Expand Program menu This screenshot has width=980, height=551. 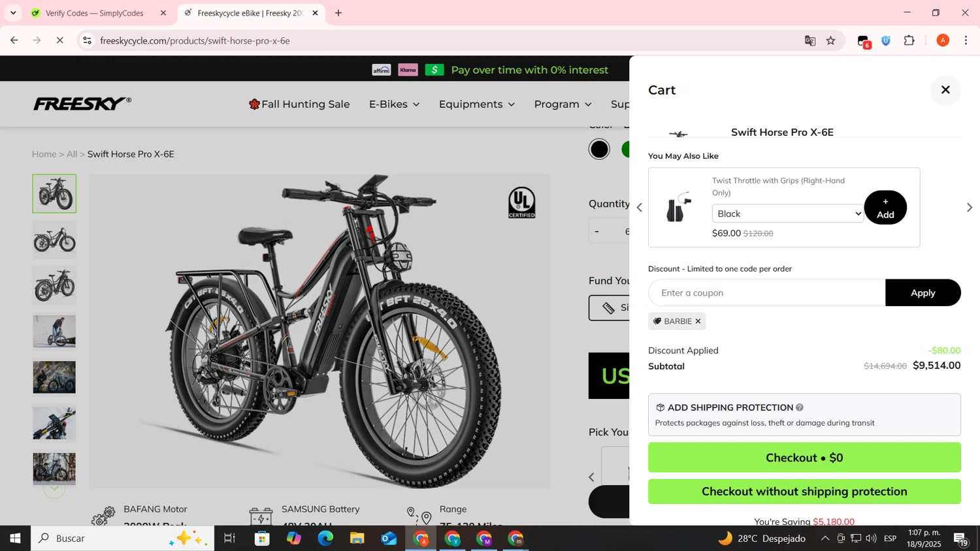tap(563, 104)
